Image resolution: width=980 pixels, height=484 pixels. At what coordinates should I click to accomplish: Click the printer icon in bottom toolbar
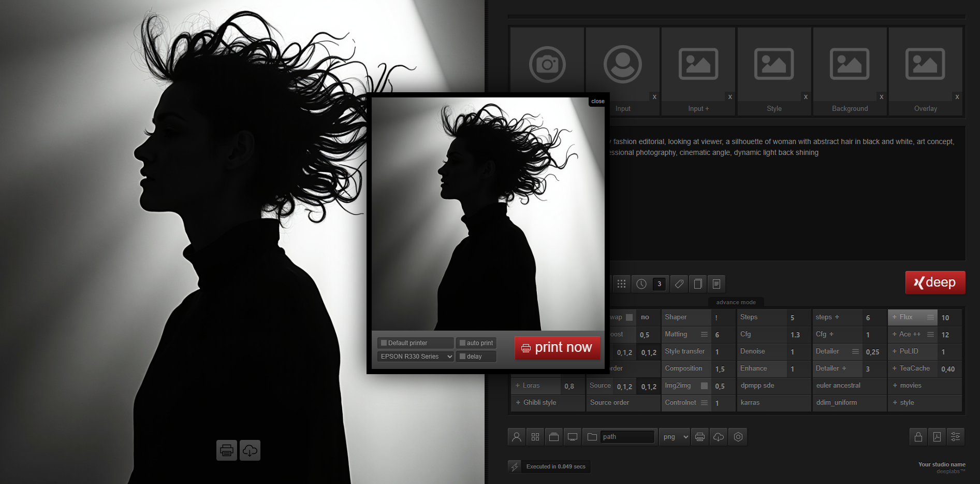[700, 437]
